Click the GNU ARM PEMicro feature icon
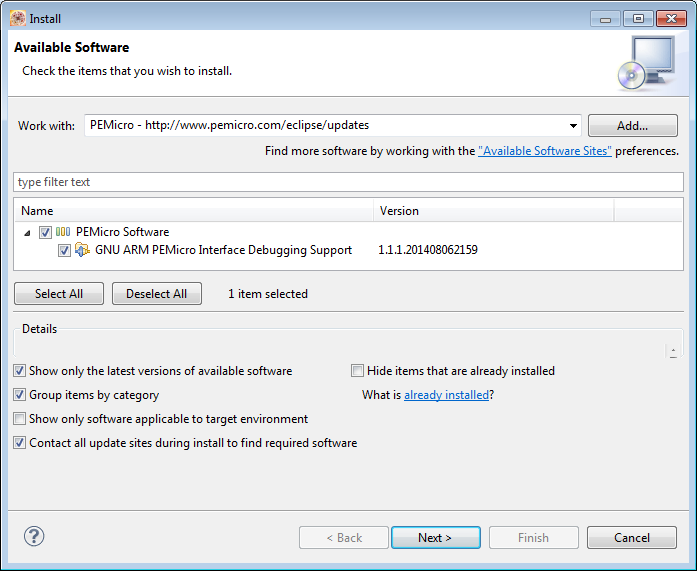697x571 pixels. click(x=83, y=250)
